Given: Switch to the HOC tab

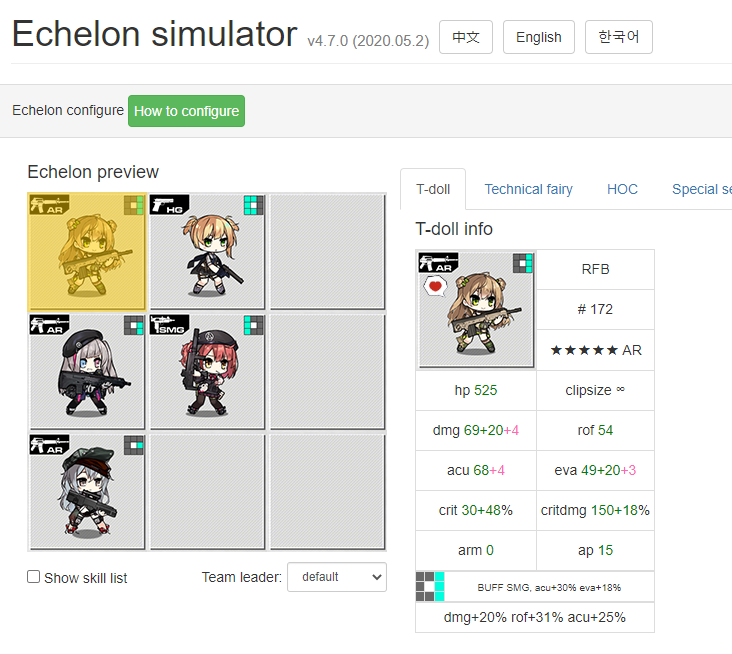Looking at the screenshot, I should (x=622, y=189).
